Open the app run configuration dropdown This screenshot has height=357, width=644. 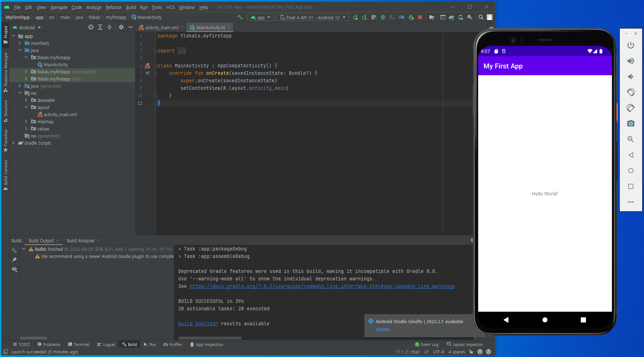261,17
